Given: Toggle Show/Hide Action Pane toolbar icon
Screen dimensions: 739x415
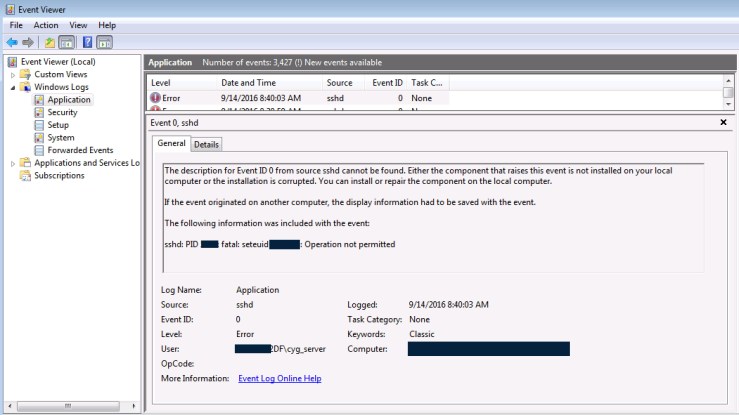Looking at the screenshot, I should point(104,42).
